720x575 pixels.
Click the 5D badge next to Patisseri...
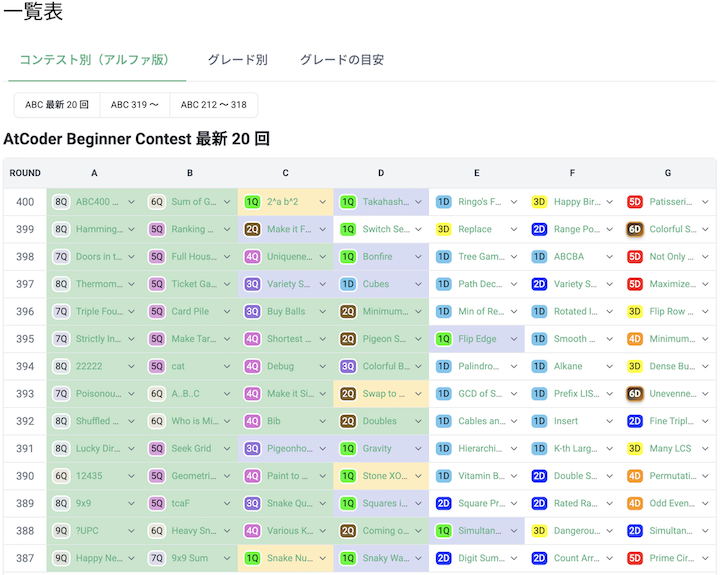(x=635, y=202)
